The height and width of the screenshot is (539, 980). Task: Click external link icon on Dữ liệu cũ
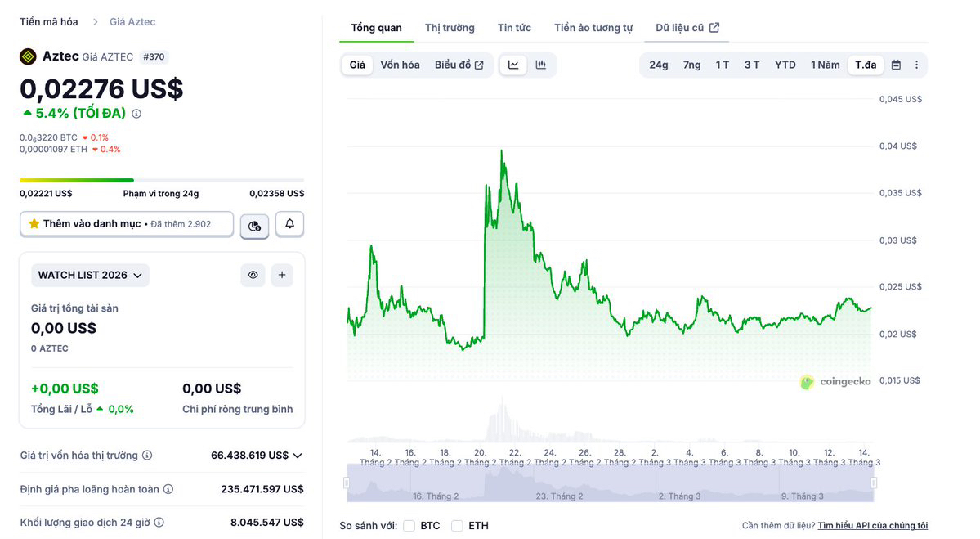pyautogui.click(x=714, y=28)
